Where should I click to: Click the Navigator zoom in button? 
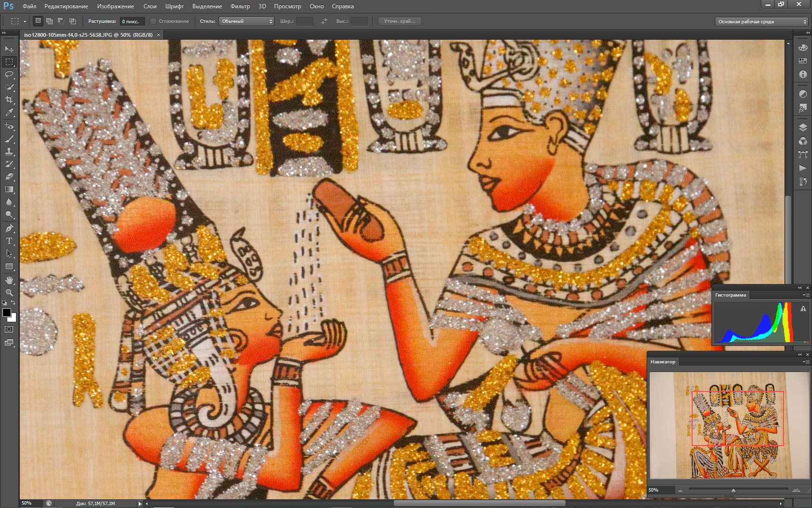[796, 490]
